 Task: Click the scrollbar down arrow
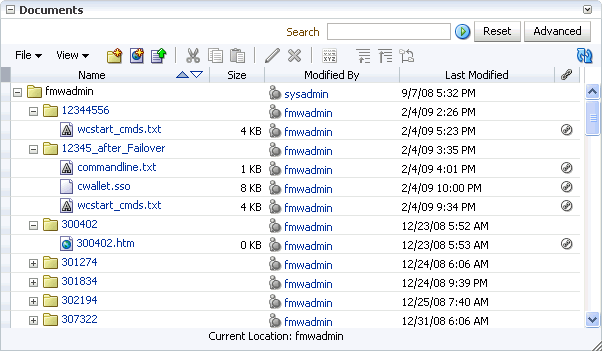coord(592,320)
